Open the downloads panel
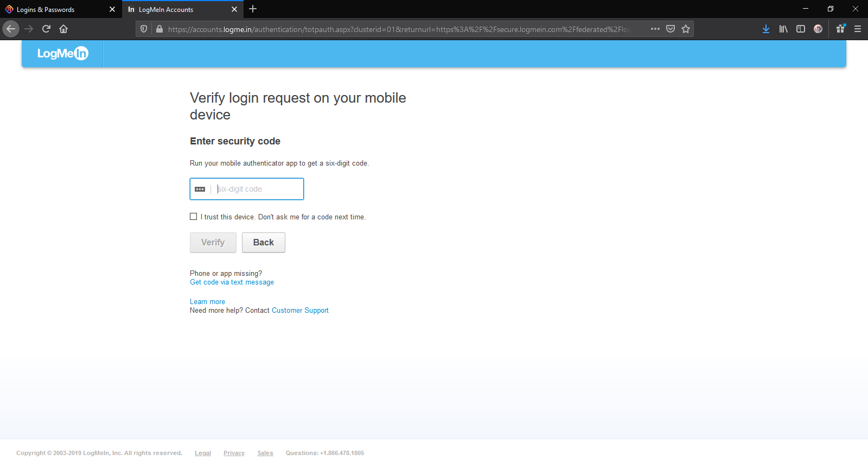 pos(766,29)
